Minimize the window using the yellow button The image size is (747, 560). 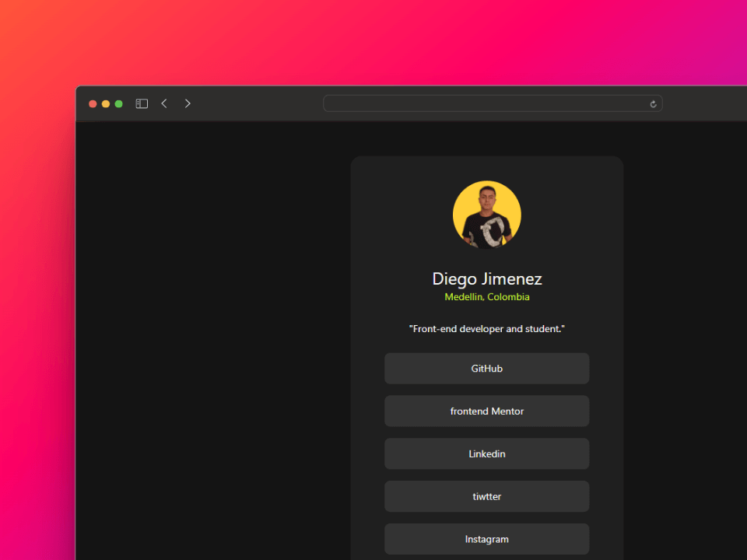106,103
